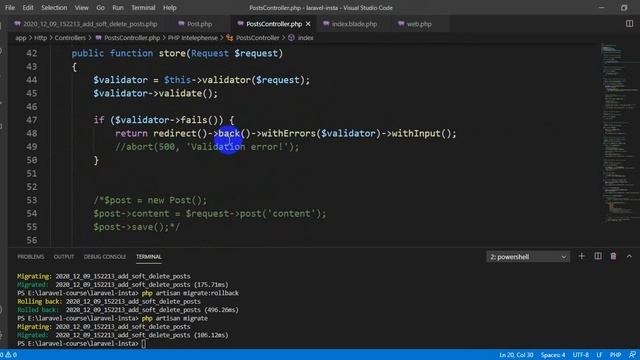Image resolution: width=640 pixels, height=360 pixels.
Task: Click 'withInput' on line 48
Action: (416, 133)
